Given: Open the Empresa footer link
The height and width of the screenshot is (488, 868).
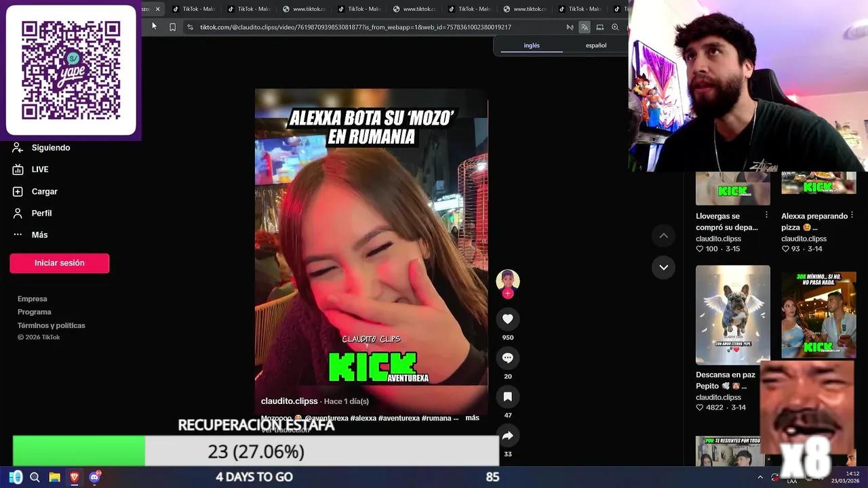Looking at the screenshot, I should 33,299.
